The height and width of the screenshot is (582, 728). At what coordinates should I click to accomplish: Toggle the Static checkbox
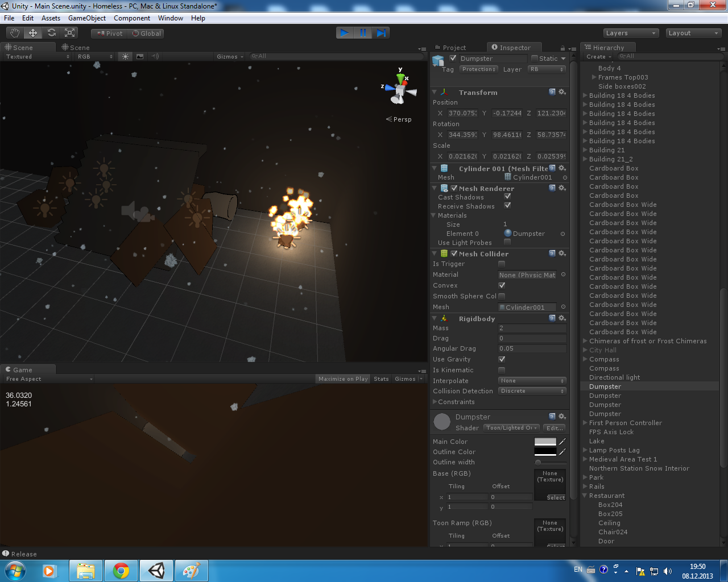(535, 58)
